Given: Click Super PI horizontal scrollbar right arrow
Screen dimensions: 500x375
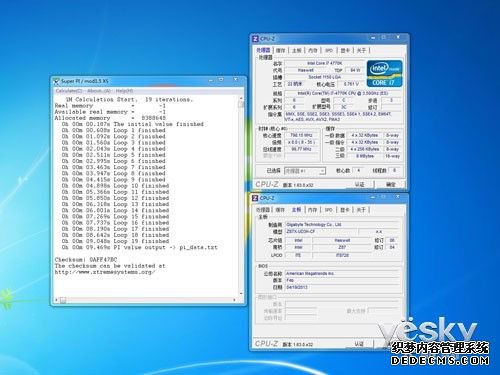Looking at the screenshot, I should pos(235,300).
